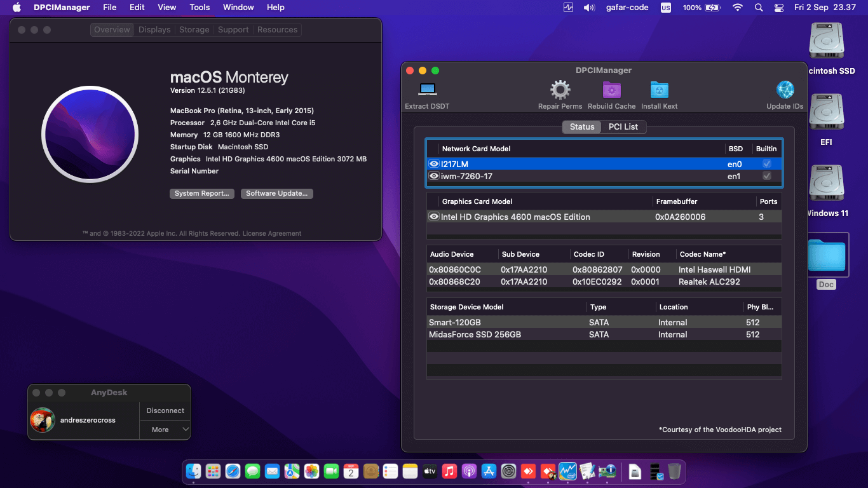The width and height of the screenshot is (868, 488).
Task: Open Spotlight search in menu bar
Action: click(758, 8)
